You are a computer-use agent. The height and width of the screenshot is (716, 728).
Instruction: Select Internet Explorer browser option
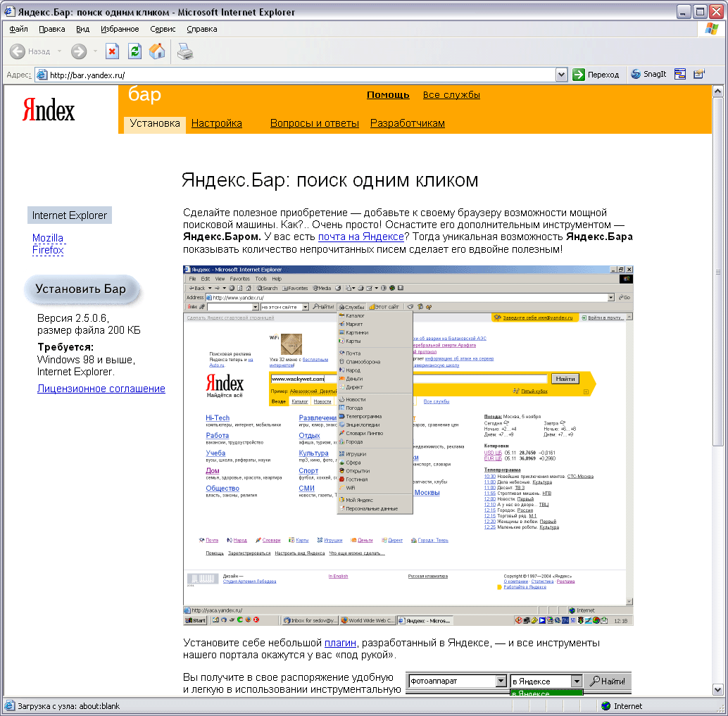pyautogui.click(x=70, y=215)
